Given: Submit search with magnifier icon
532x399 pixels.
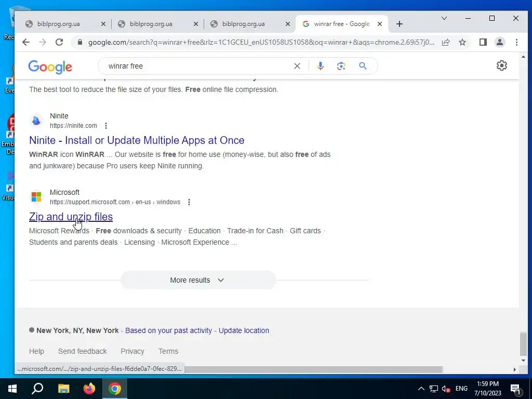Looking at the screenshot, I should [363, 66].
